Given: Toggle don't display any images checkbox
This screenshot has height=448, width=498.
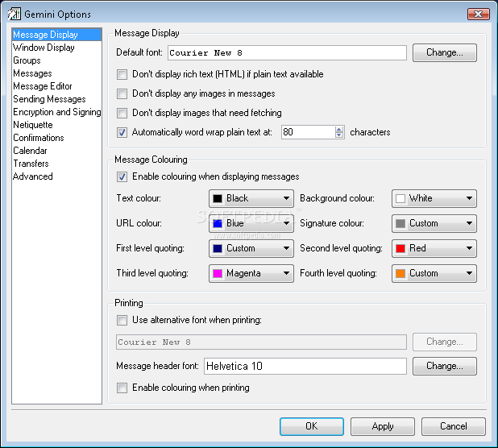Looking at the screenshot, I should pyautogui.click(x=122, y=94).
